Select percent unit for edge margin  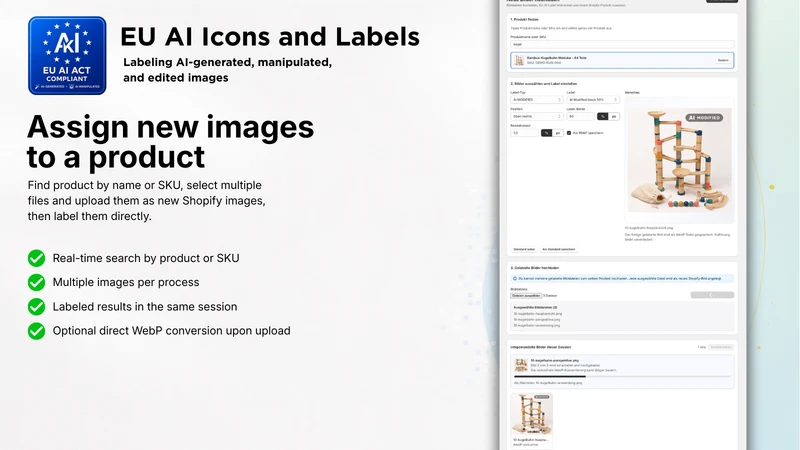[546, 133]
